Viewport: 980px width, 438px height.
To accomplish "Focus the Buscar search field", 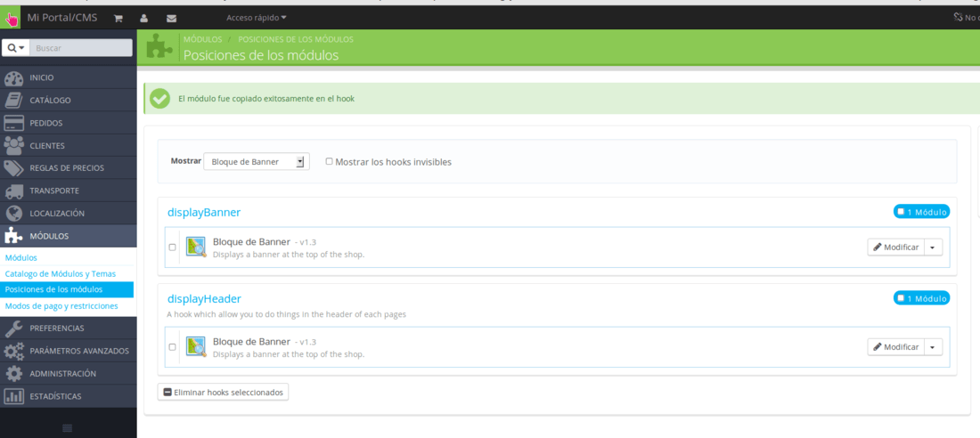I will coord(80,48).
